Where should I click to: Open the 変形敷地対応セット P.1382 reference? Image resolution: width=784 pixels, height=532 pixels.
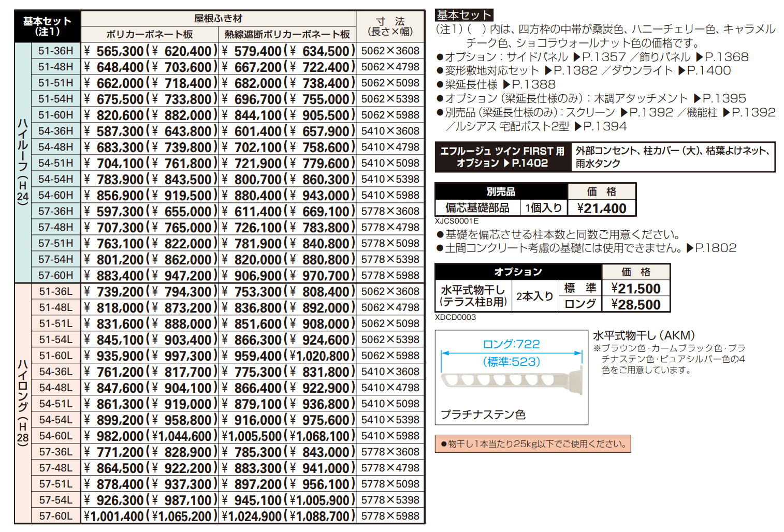pyautogui.click(x=570, y=71)
